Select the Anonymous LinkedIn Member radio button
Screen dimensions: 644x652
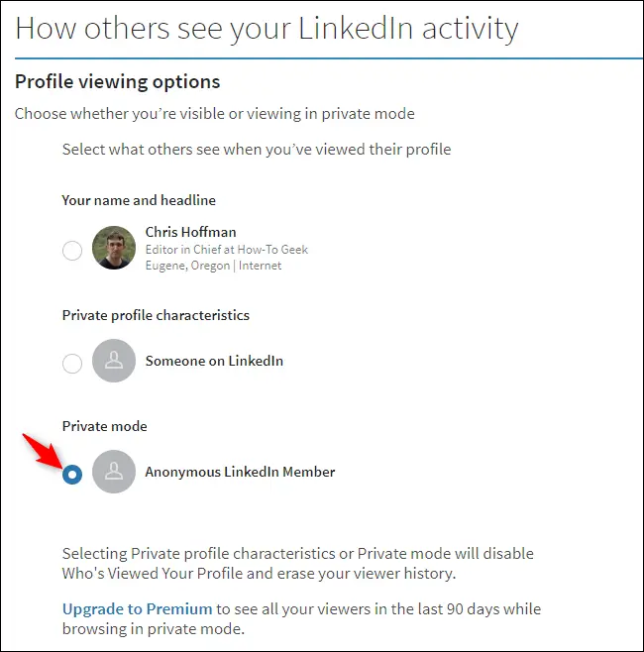click(72, 474)
